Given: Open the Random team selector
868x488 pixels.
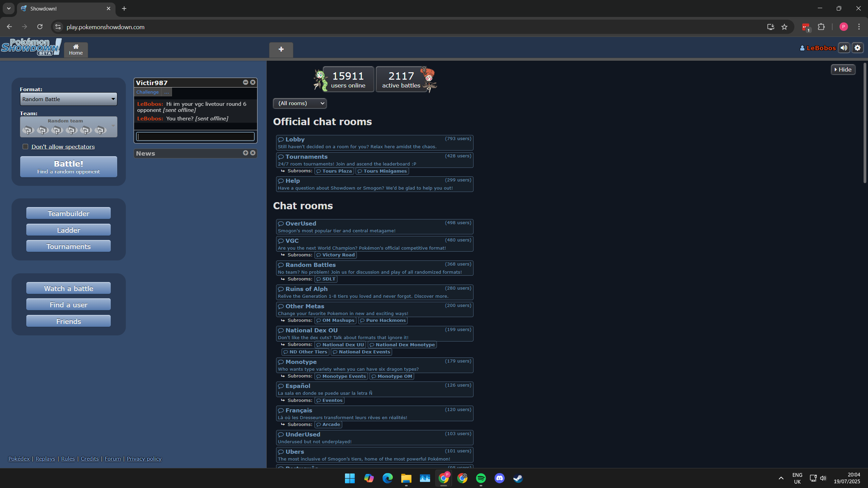Looking at the screenshot, I should pyautogui.click(x=69, y=127).
